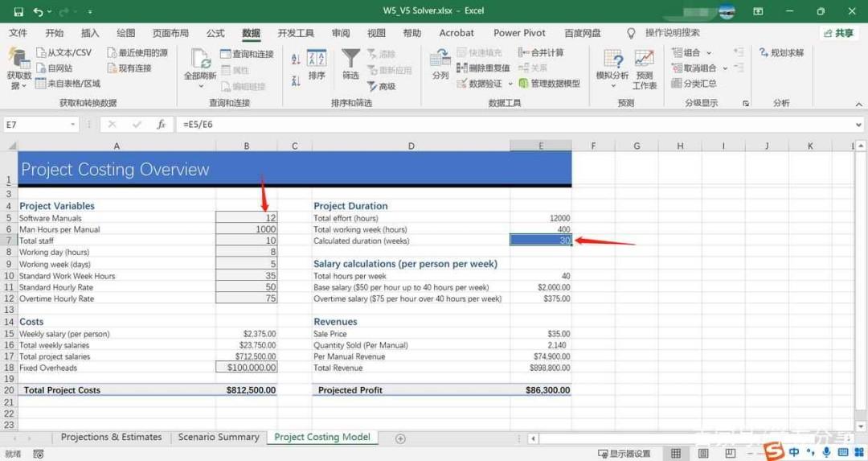Click 取消组合 (Ungroup) button
The height and width of the screenshot is (461, 868).
pyautogui.click(x=694, y=68)
